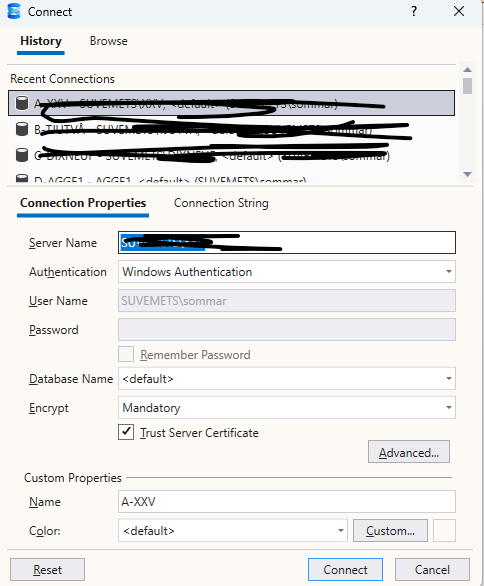Click the color preview swatch beside Custom
The image size is (484, 586).
pos(444,530)
